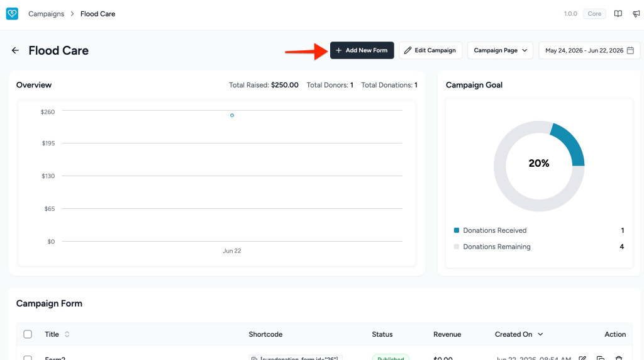
Task: Click the Campaign Goal heading
Action: 474,85
